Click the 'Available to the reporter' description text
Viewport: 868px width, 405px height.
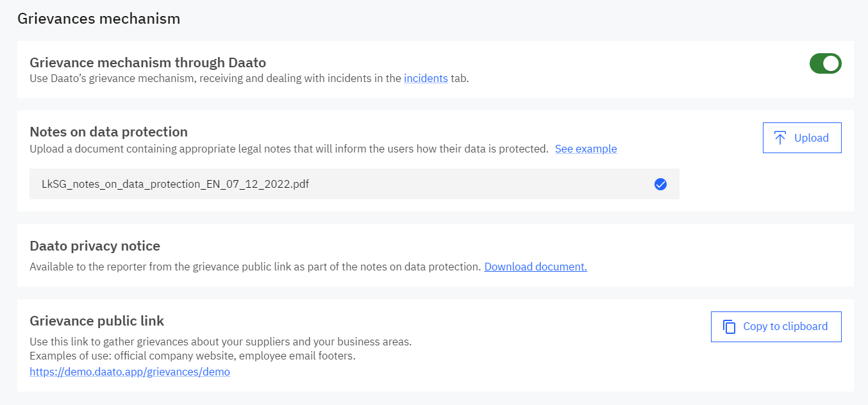(x=255, y=267)
